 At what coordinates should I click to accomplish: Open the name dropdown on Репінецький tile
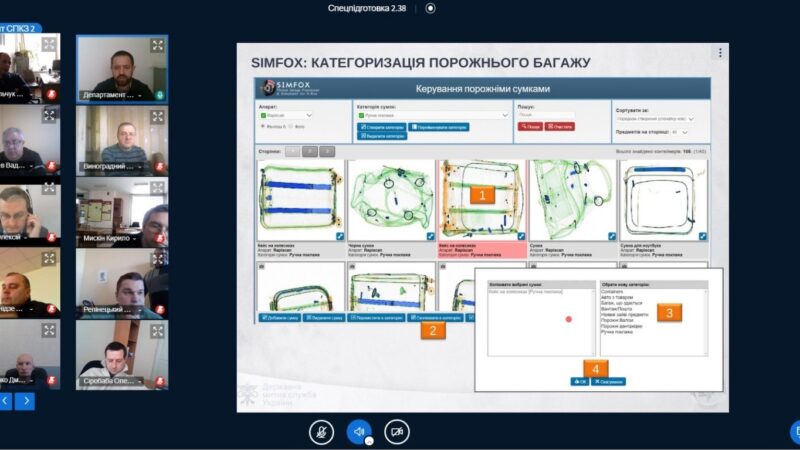tap(140, 310)
